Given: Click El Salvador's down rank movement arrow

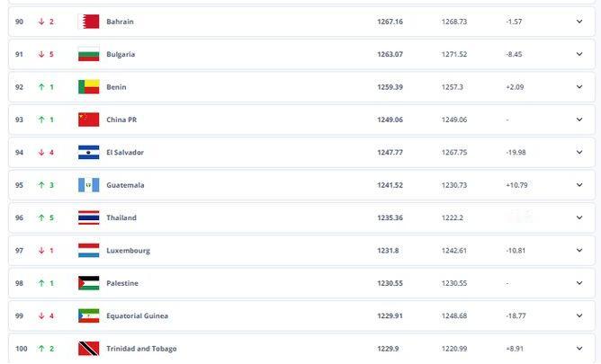Looking at the screenshot, I should tap(41, 153).
